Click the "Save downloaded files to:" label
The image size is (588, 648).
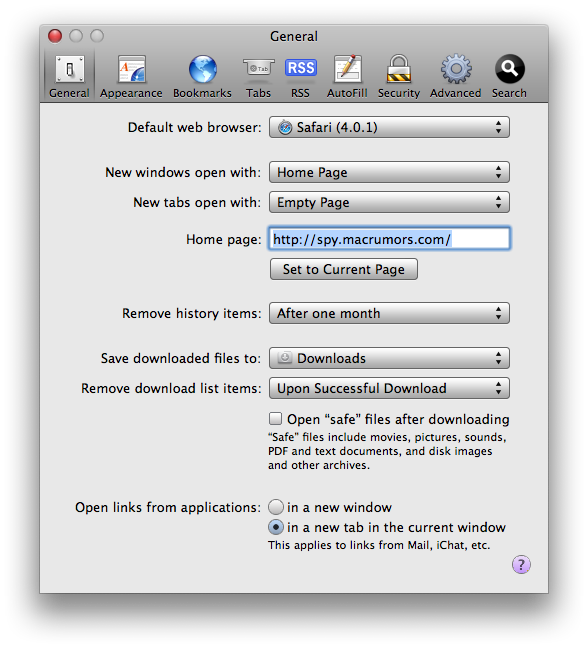pyautogui.click(x=181, y=359)
